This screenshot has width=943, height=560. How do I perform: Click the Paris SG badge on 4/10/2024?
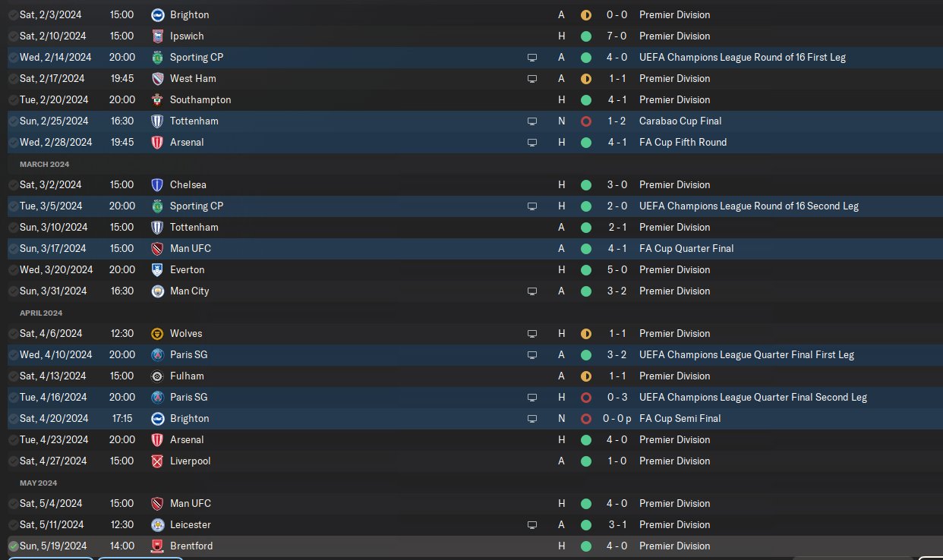(x=158, y=354)
